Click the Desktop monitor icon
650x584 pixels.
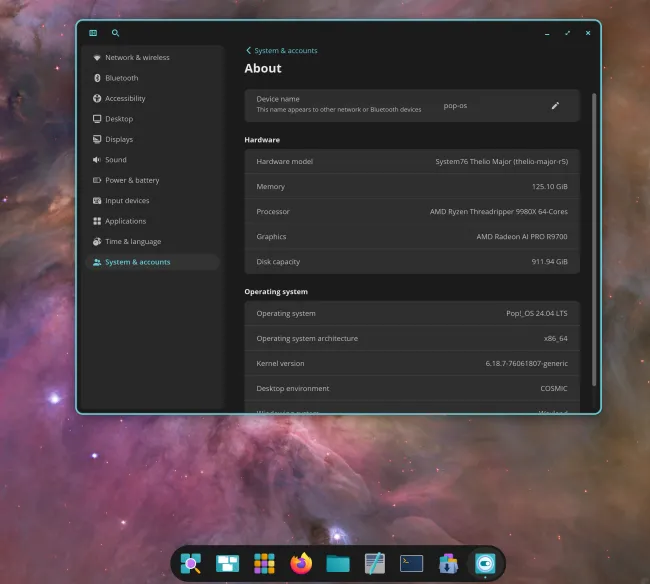pos(97,119)
